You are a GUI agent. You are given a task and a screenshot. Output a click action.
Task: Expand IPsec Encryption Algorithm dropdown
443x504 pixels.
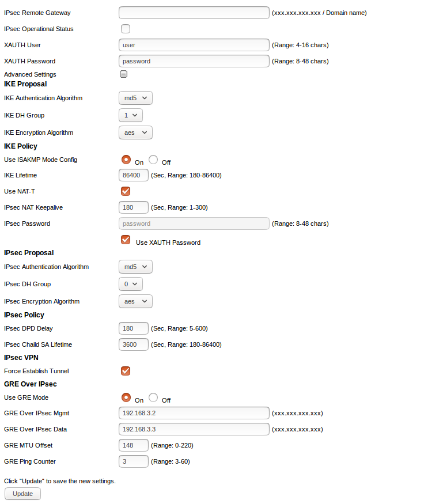tap(135, 301)
